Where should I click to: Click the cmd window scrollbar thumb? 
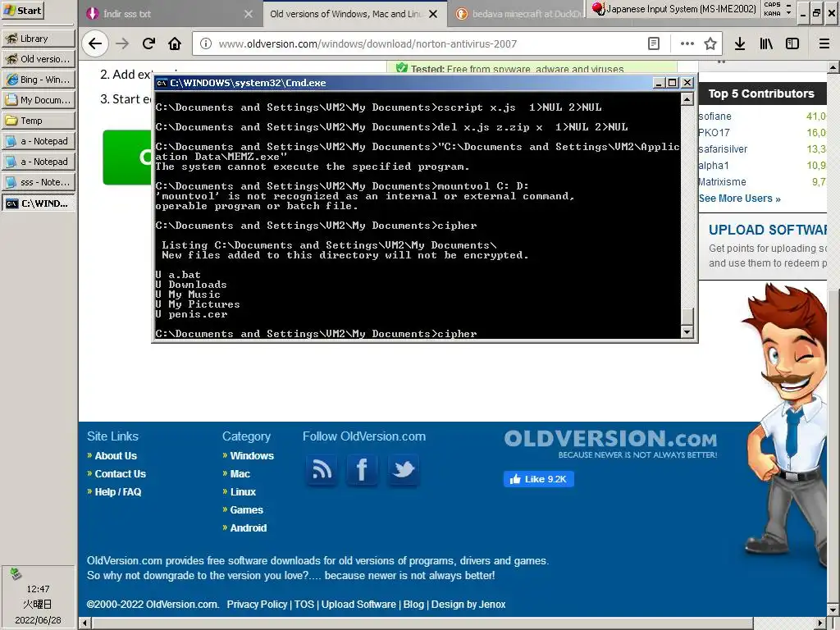pos(687,317)
